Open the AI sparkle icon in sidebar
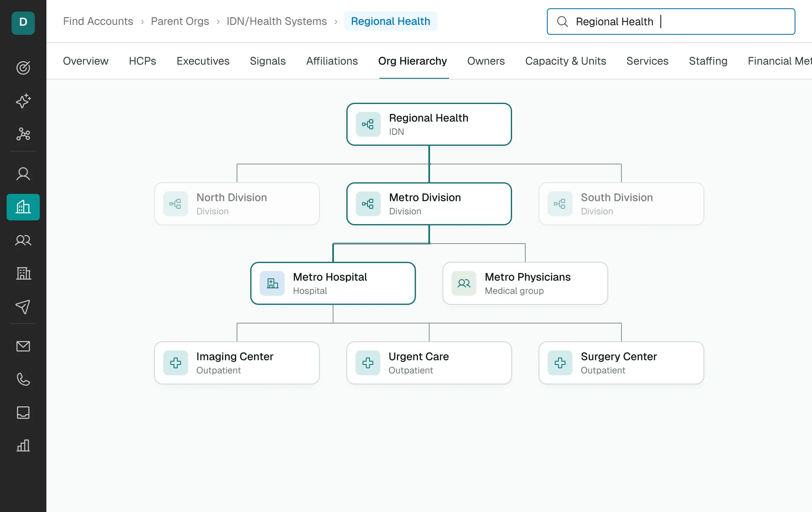Screen dimensions: 812x512 tap(23, 101)
